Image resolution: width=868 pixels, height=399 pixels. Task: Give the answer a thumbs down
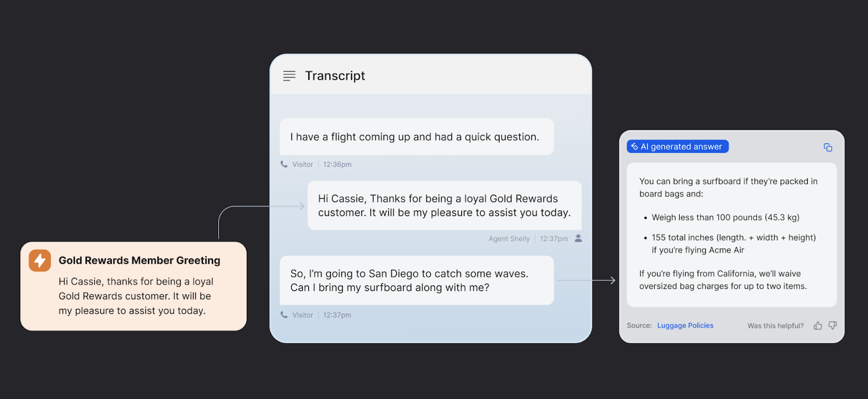pos(833,326)
